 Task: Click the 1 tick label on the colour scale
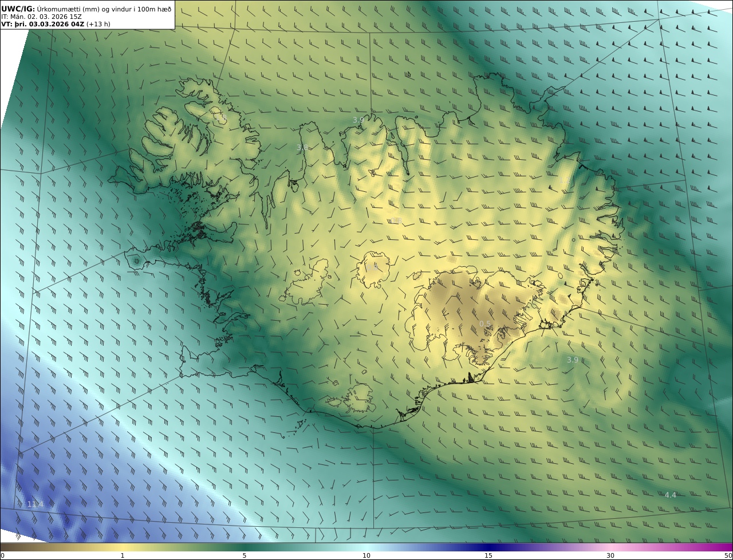[x=122, y=555]
